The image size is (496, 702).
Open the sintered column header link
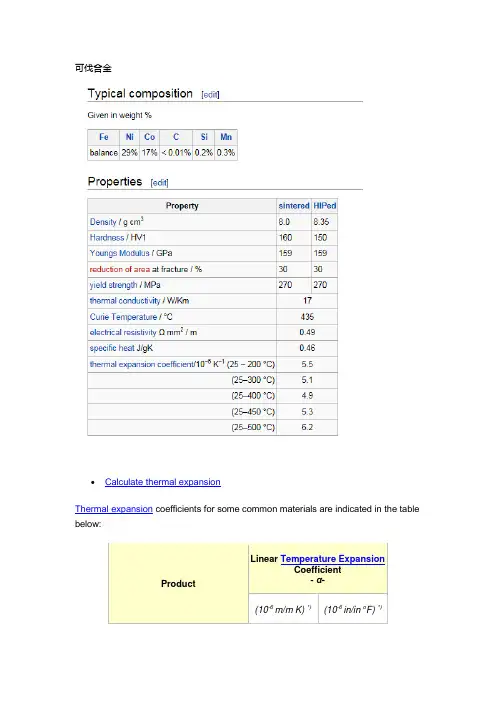point(294,205)
